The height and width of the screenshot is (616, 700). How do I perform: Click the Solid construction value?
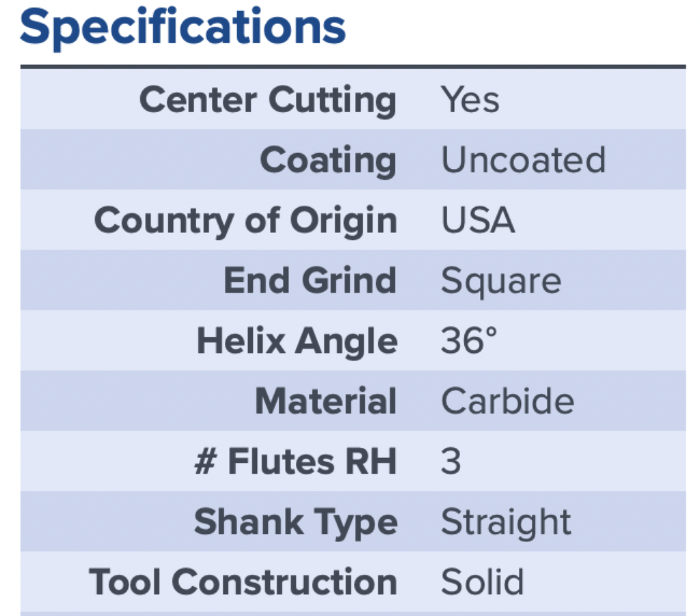point(482,582)
